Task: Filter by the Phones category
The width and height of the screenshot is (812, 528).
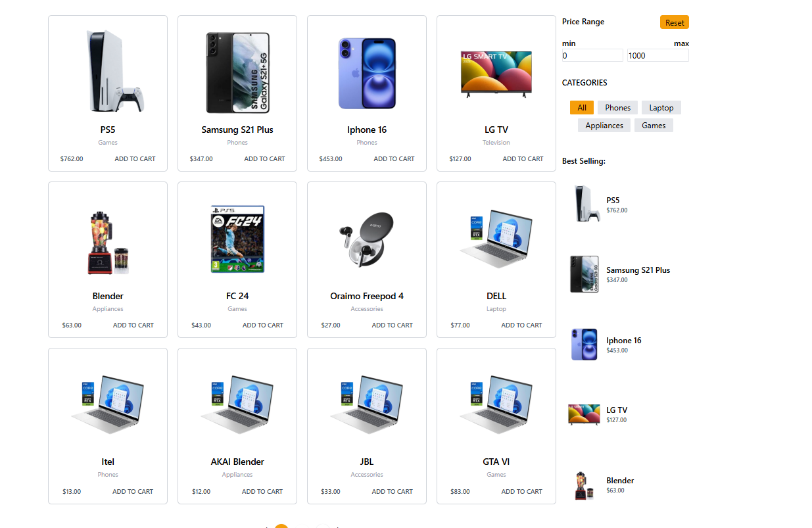Action: click(617, 108)
